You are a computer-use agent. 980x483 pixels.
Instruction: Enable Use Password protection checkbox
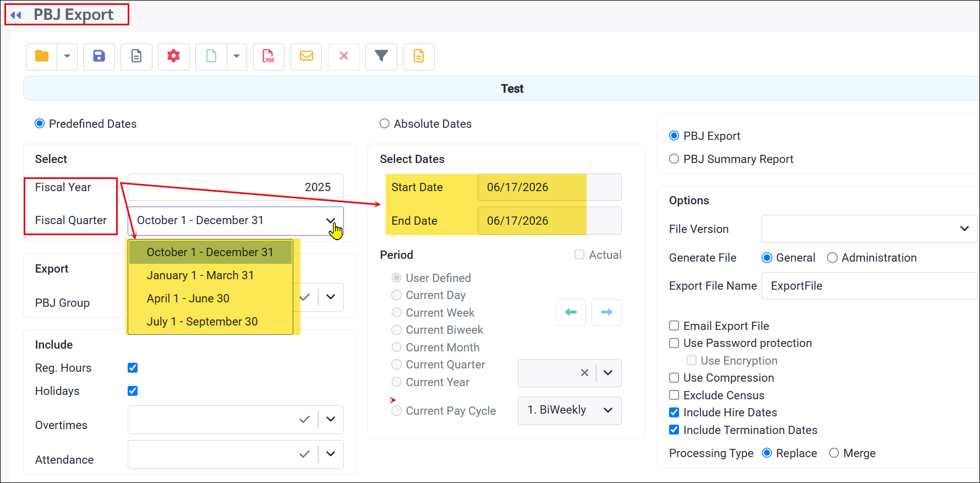[x=674, y=343]
